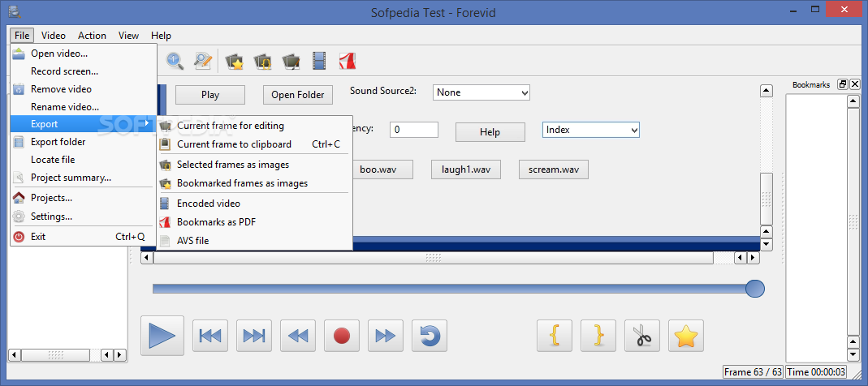Image resolution: width=868 pixels, height=386 pixels.
Task: Choose Remove video in the File menu
Action: click(x=83, y=89)
